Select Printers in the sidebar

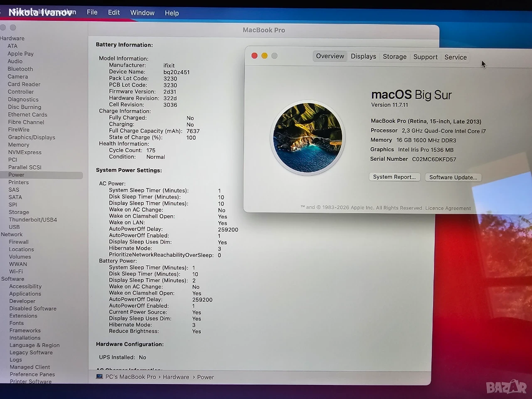18,182
